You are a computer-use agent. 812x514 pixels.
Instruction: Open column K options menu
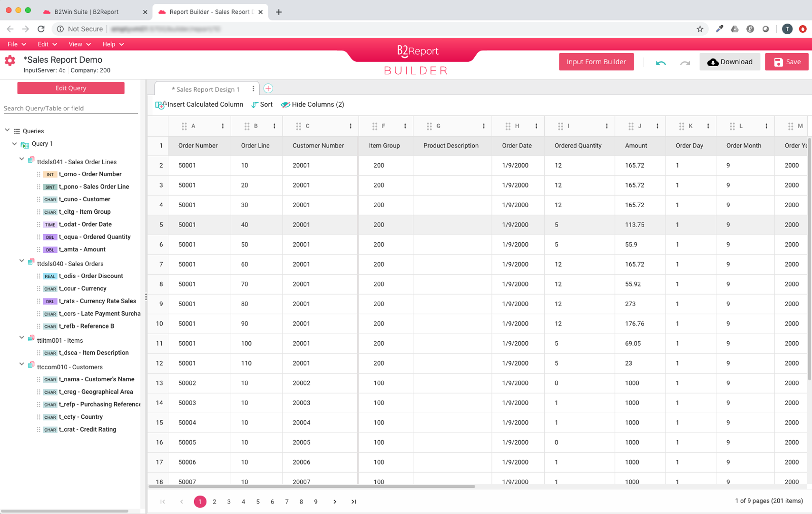click(708, 126)
